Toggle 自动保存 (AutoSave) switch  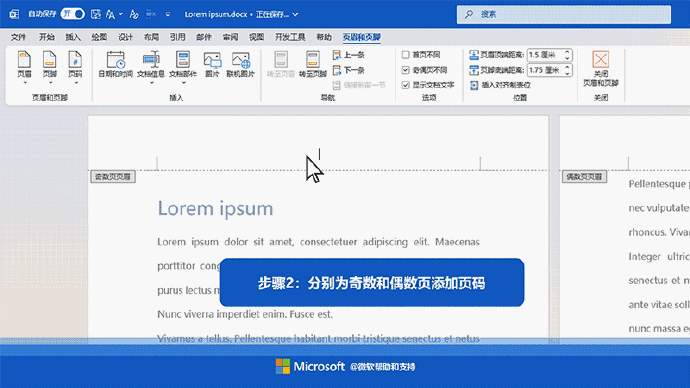pos(73,14)
